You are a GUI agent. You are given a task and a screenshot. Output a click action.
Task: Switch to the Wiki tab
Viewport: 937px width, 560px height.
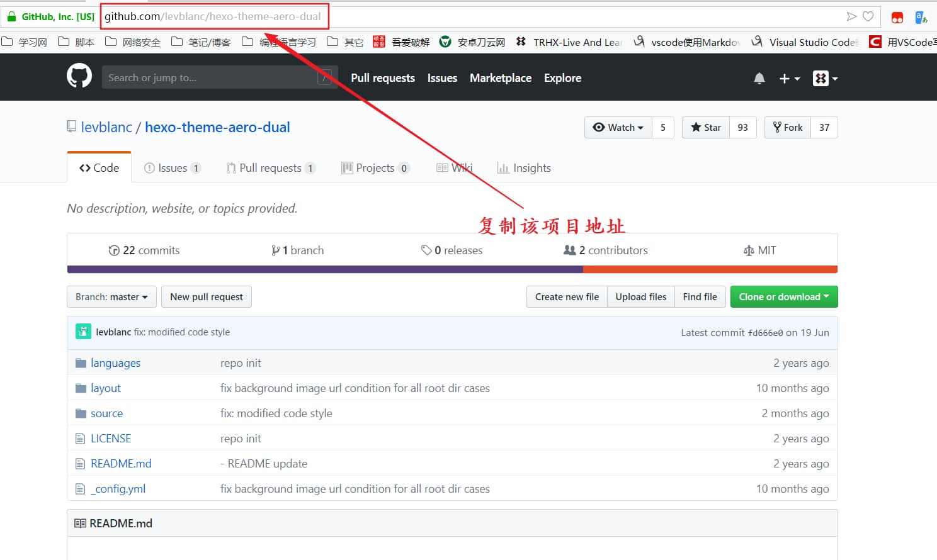point(454,168)
